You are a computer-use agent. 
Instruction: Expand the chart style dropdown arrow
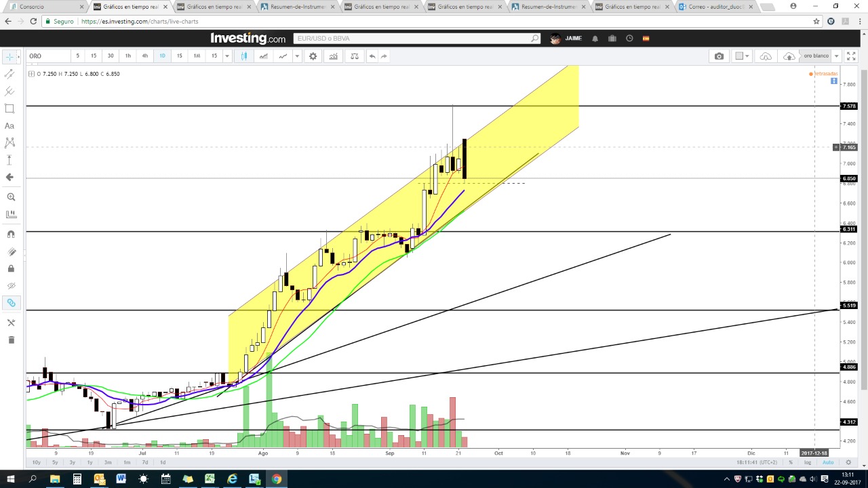pos(296,56)
